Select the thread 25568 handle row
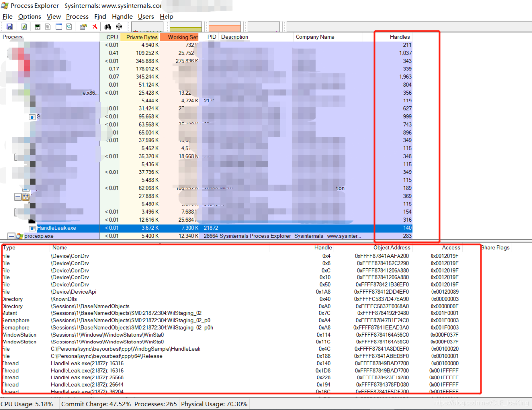 click(x=232, y=377)
